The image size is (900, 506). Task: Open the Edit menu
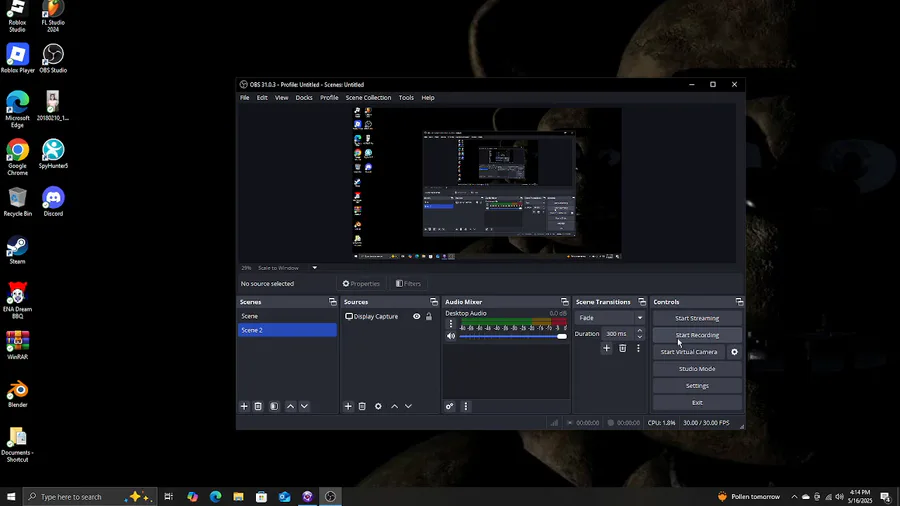[262, 98]
